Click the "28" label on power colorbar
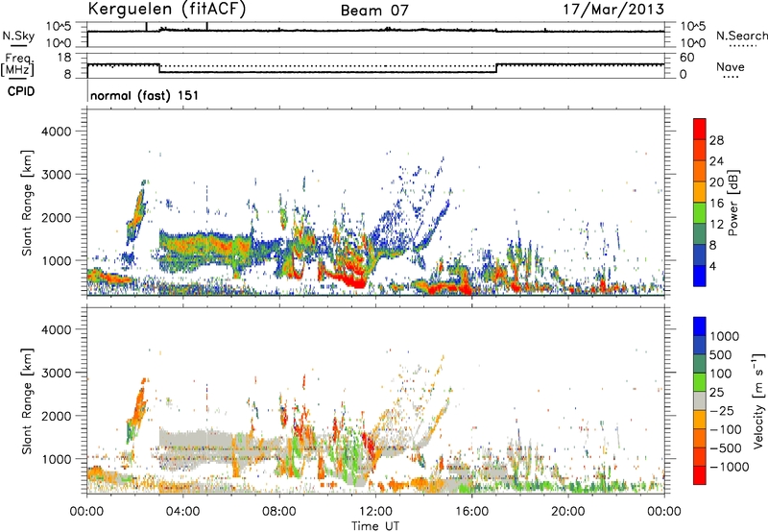 716,140
